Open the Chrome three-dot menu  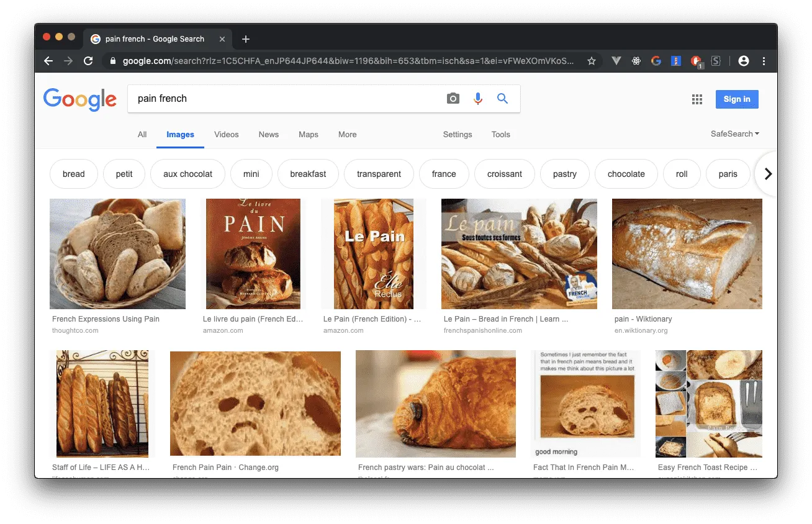764,61
